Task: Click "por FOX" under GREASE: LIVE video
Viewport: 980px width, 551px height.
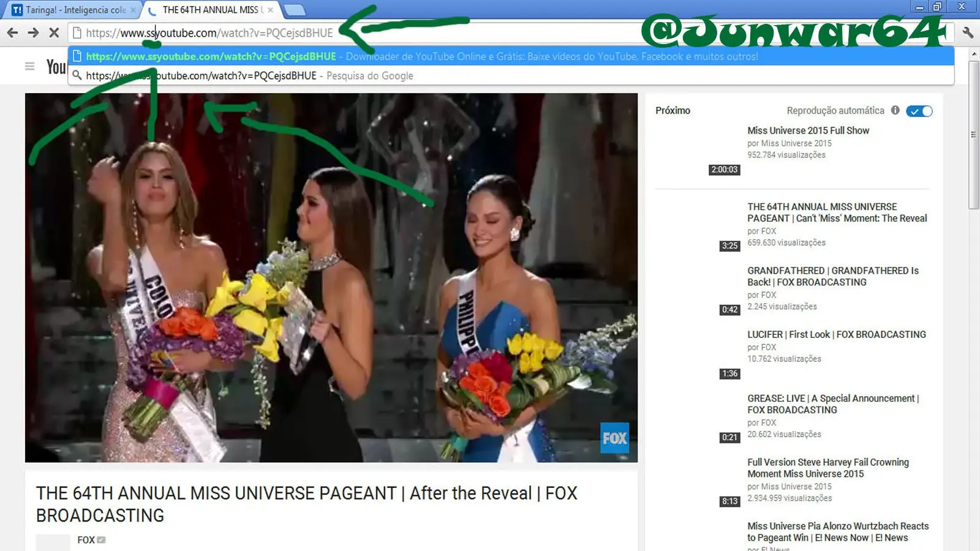Action: click(x=761, y=422)
